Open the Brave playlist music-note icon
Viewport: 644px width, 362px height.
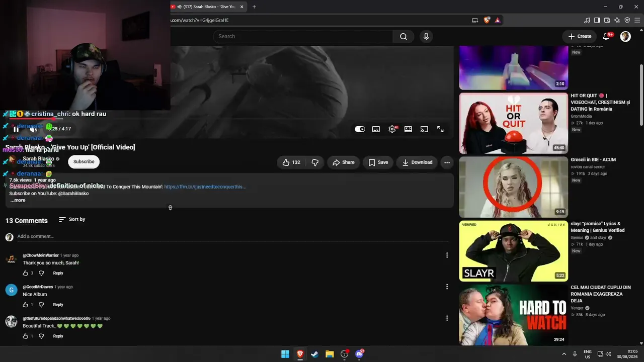(x=587, y=20)
